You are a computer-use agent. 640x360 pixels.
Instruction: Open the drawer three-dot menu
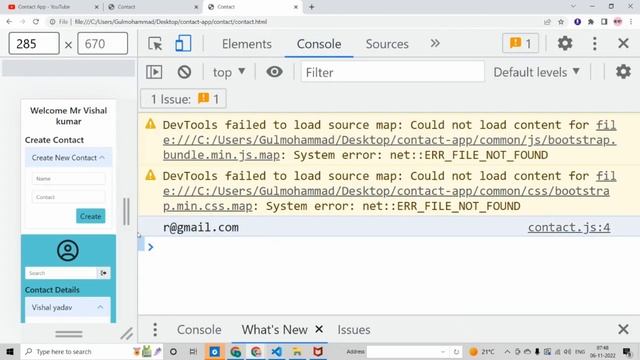pos(155,329)
